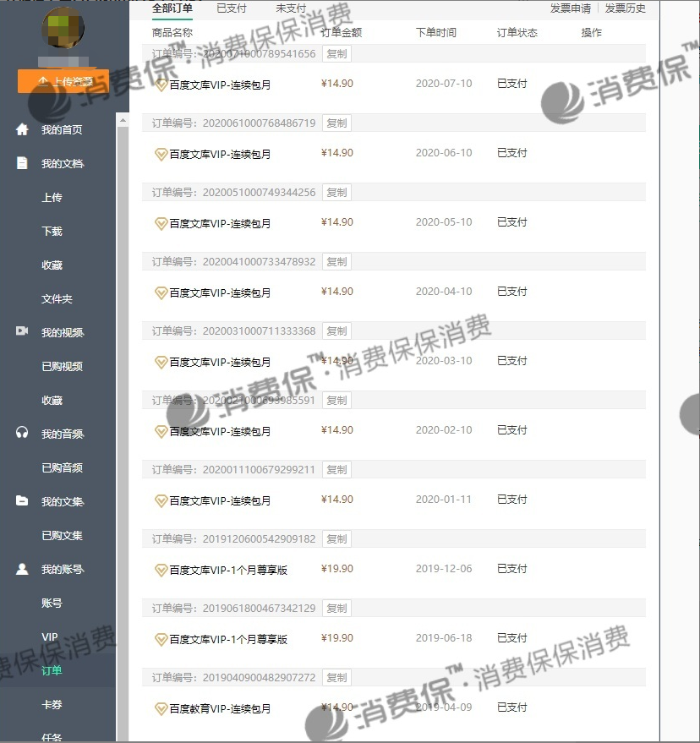The image size is (700, 743).
Task: Switch to the 未支付 tab
Action: point(291,8)
